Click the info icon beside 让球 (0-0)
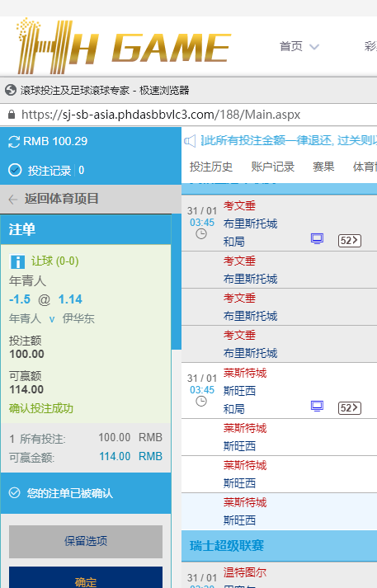 17,261
